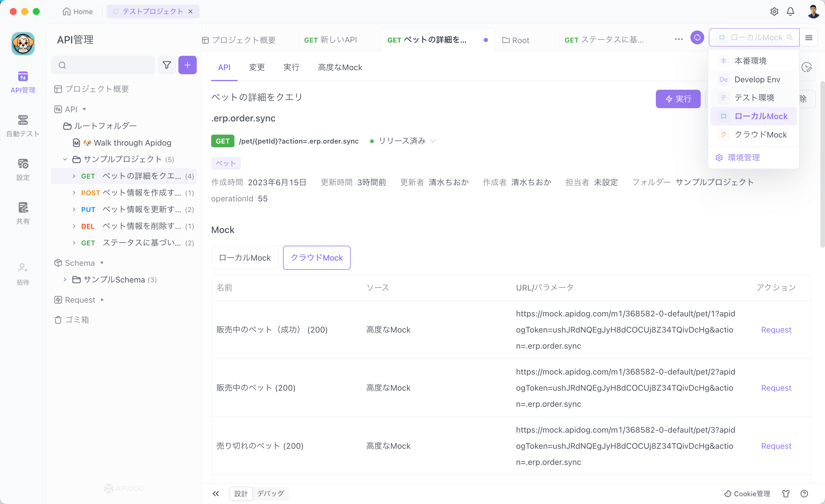825x504 pixels.
Task: Open the 設定 sidebar section
Action: tap(23, 169)
